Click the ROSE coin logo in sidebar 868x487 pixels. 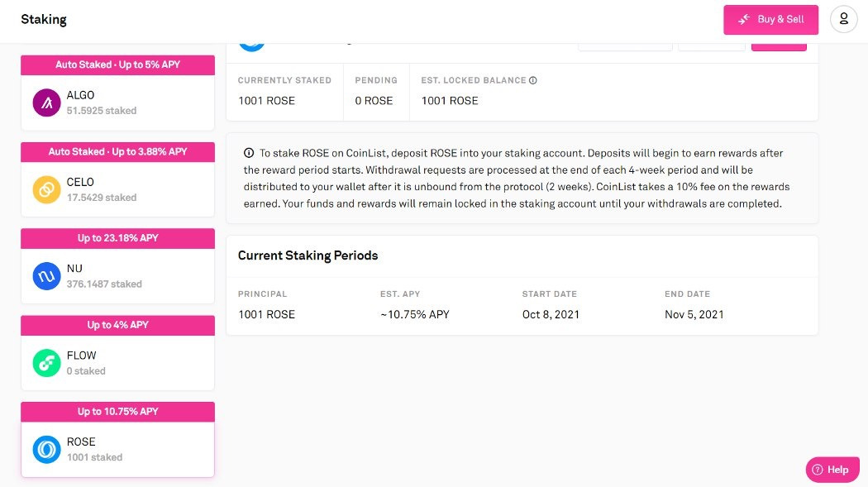click(x=46, y=449)
